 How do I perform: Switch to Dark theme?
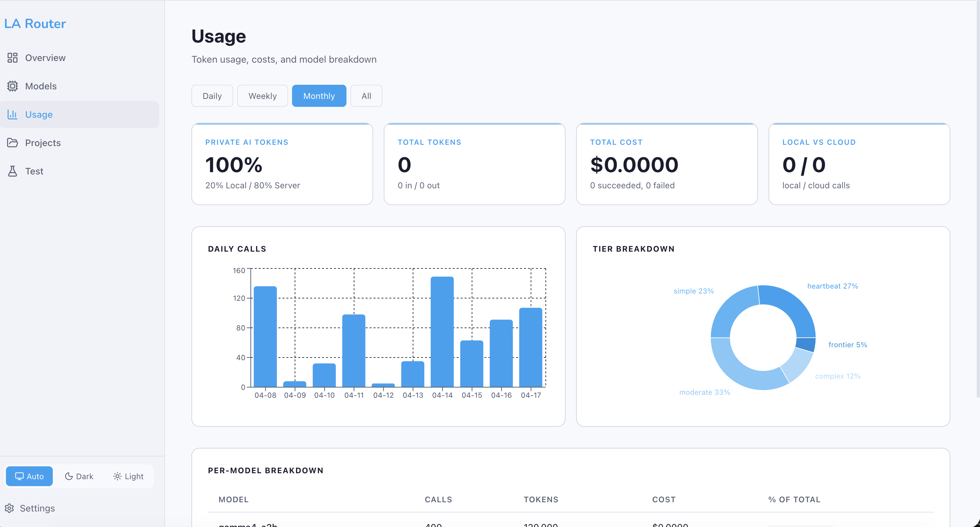click(x=79, y=476)
